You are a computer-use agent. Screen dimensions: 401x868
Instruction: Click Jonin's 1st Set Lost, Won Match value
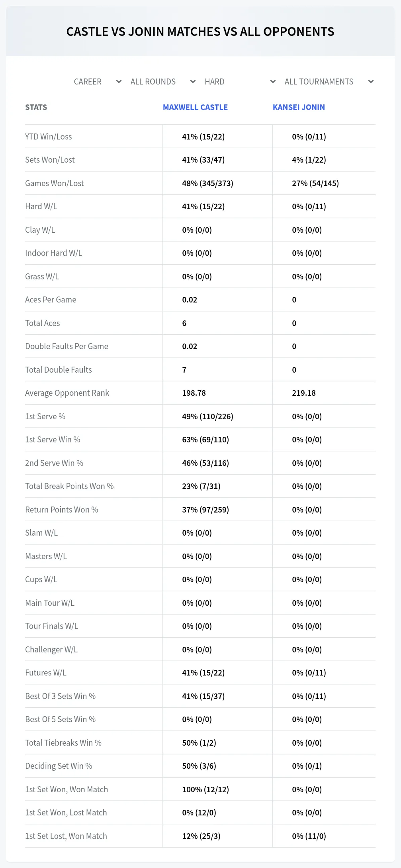pyautogui.click(x=309, y=836)
